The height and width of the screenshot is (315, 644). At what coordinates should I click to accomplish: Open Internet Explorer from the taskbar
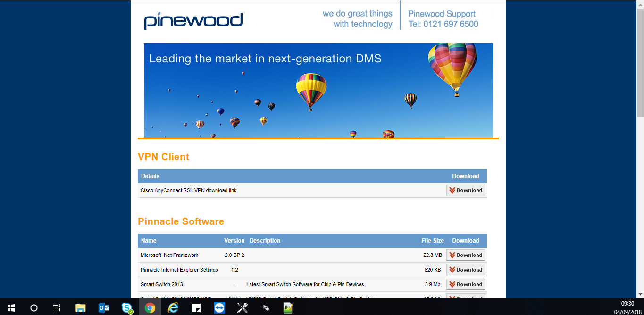tap(173, 308)
